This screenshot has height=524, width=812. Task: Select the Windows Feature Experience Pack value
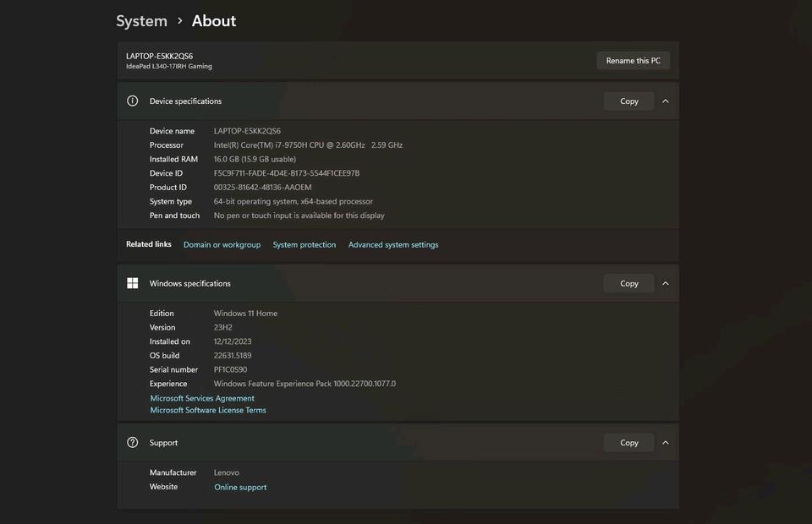pos(304,384)
